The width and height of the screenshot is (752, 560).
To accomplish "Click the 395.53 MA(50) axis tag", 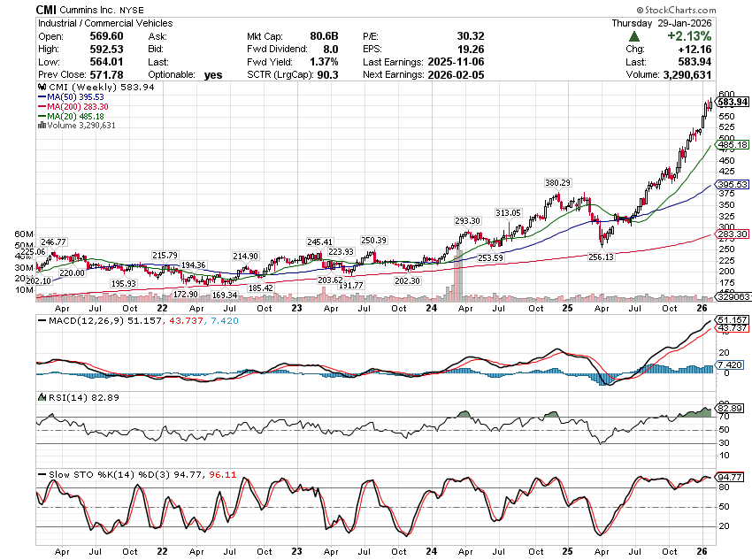I will (x=733, y=184).
